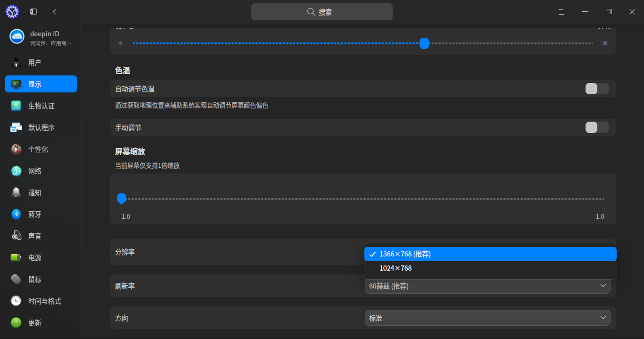Expand the 方向 标准 dropdown
The width and height of the screenshot is (644, 339).
pyautogui.click(x=487, y=318)
